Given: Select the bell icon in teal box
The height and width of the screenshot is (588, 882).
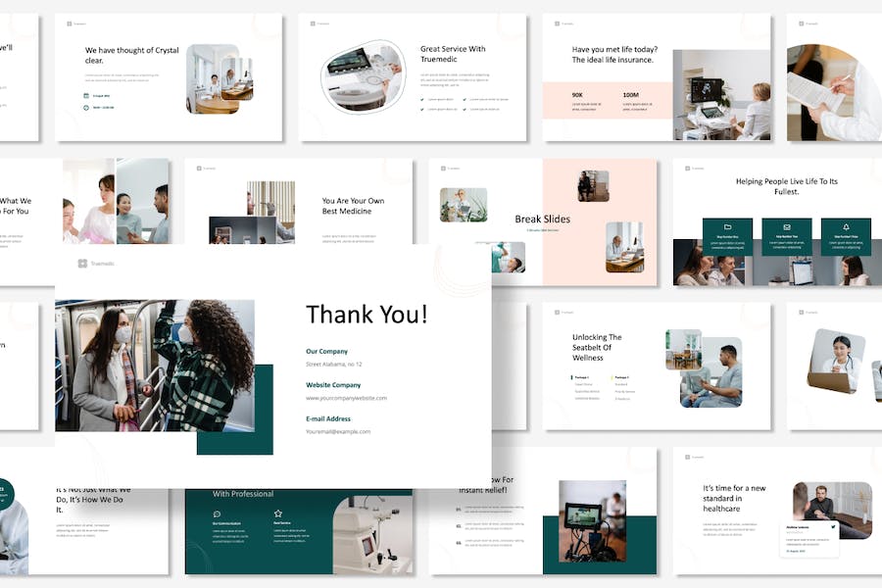Looking at the screenshot, I should [x=846, y=227].
